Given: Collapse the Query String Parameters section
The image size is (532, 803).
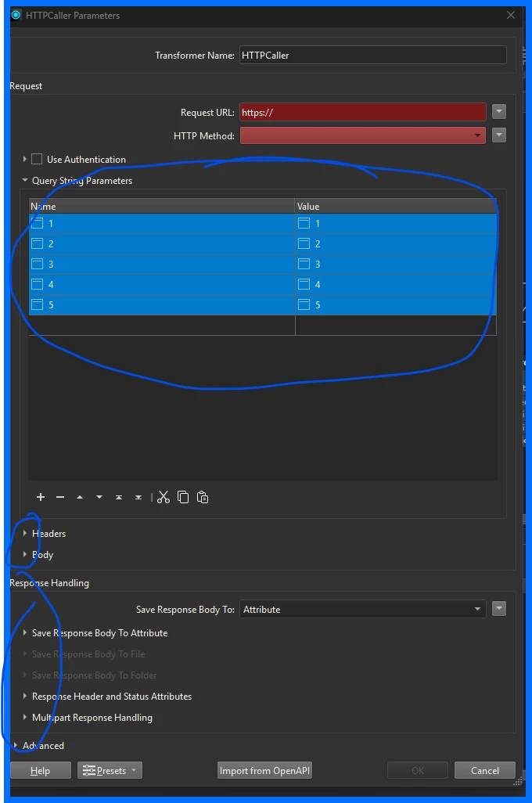Looking at the screenshot, I should [24, 180].
